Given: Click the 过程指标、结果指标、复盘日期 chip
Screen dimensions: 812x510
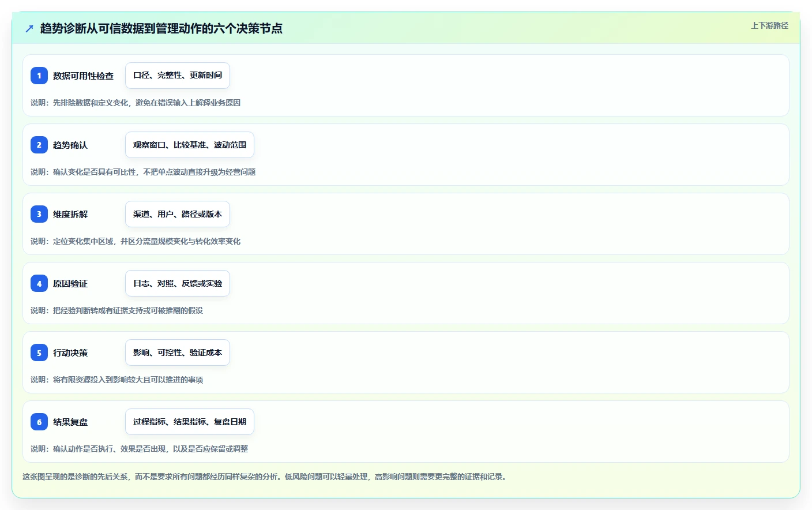Looking at the screenshot, I should click(190, 422).
